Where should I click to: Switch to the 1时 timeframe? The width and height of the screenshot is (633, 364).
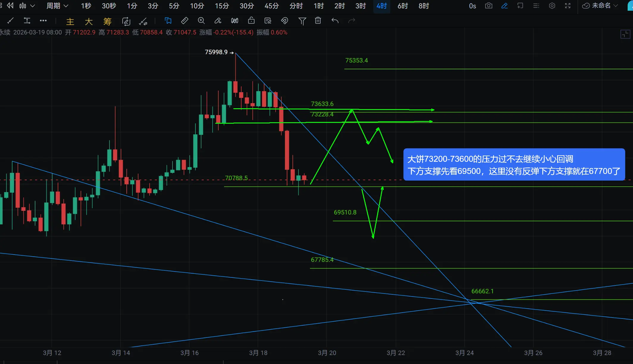(x=319, y=6)
